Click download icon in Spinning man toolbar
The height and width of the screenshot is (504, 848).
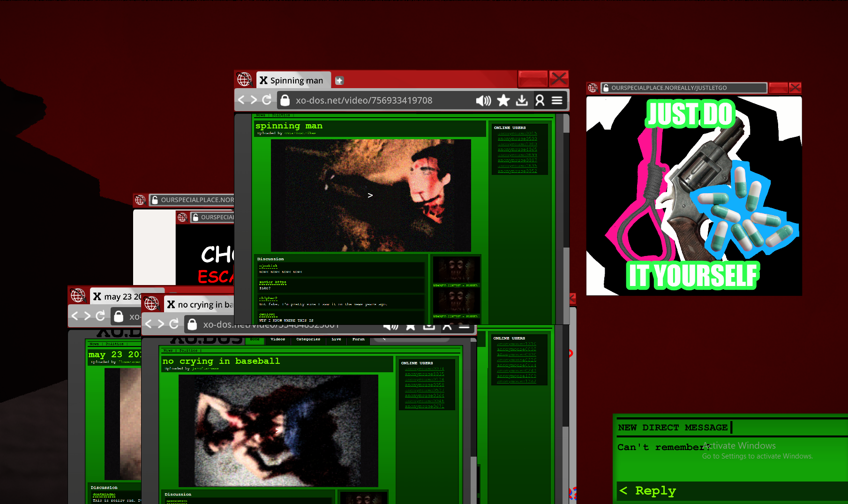(522, 100)
